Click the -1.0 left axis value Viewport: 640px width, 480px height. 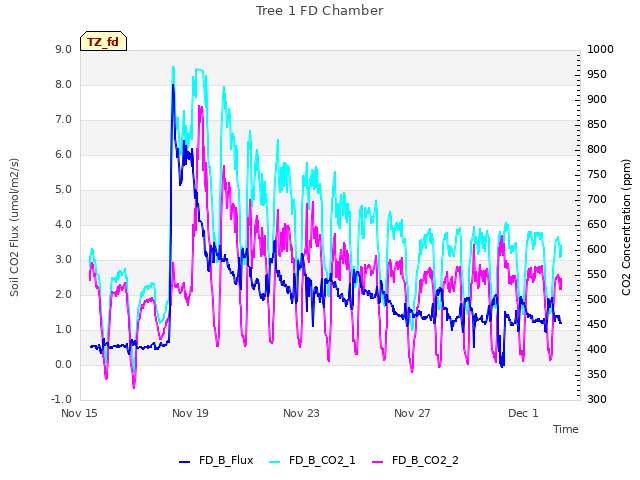click(x=61, y=400)
